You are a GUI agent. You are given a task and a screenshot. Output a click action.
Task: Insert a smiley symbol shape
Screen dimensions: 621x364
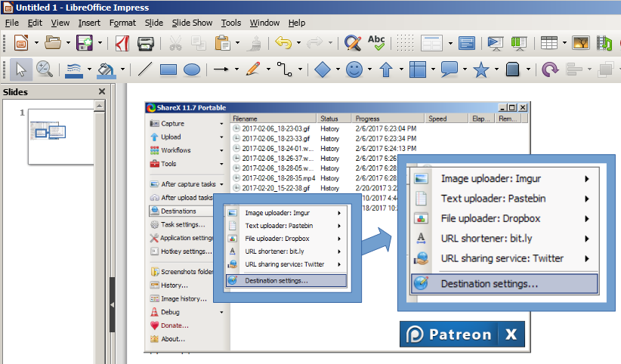click(x=354, y=69)
